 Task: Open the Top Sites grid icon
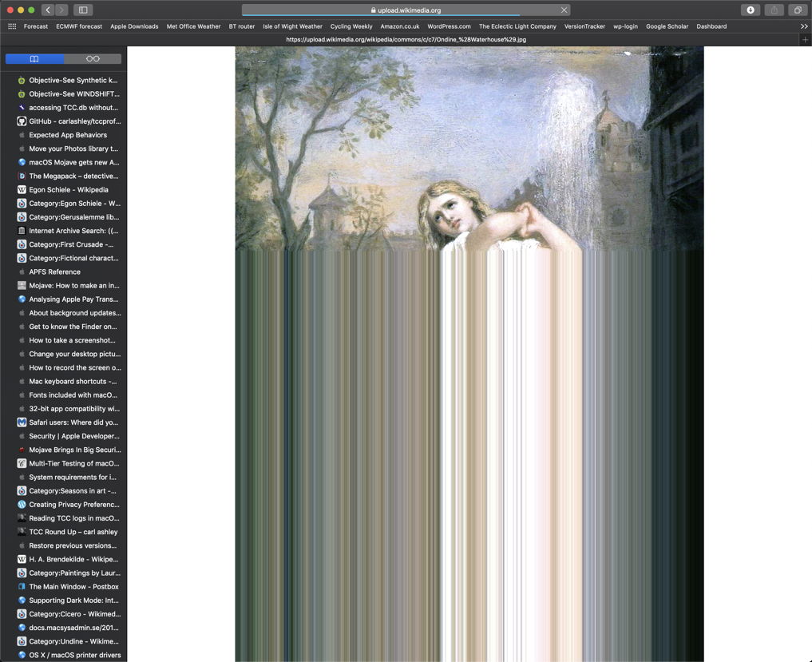(x=12, y=26)
